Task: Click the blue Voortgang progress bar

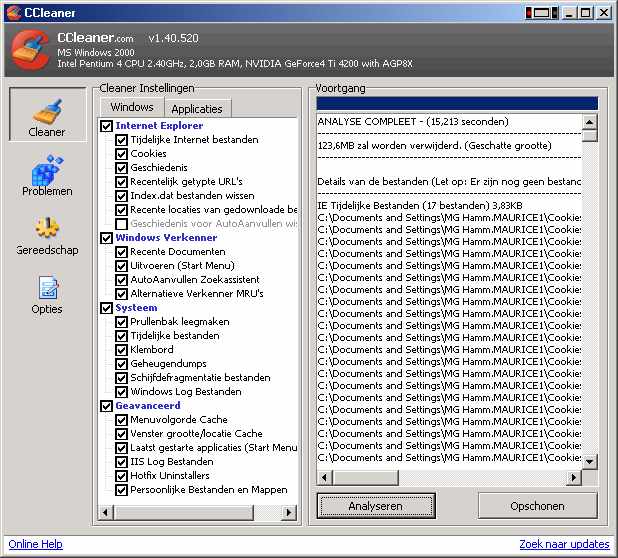Action: (457, 103)
